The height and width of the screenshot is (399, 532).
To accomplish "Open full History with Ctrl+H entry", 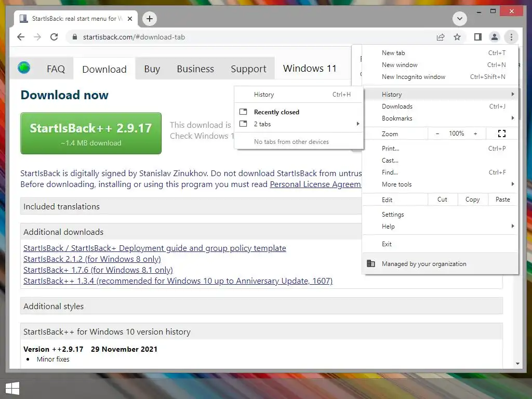I will 299,95.
